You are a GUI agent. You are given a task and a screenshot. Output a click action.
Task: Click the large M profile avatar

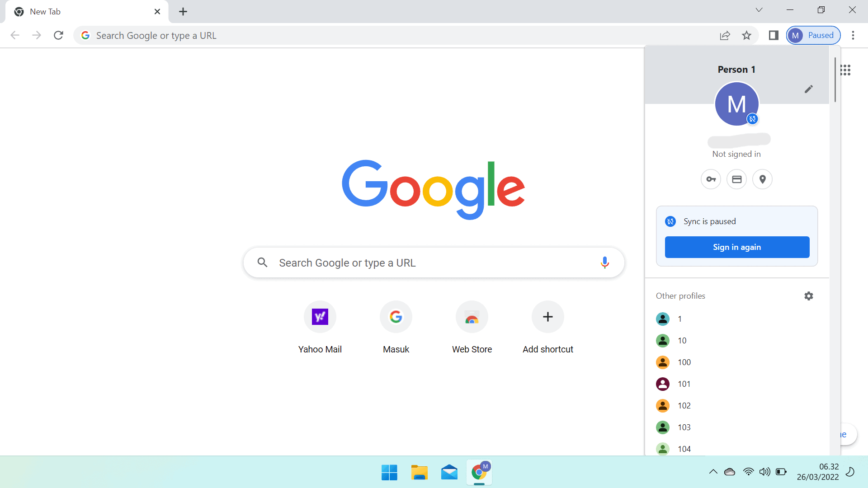click(x=737, y=104)
